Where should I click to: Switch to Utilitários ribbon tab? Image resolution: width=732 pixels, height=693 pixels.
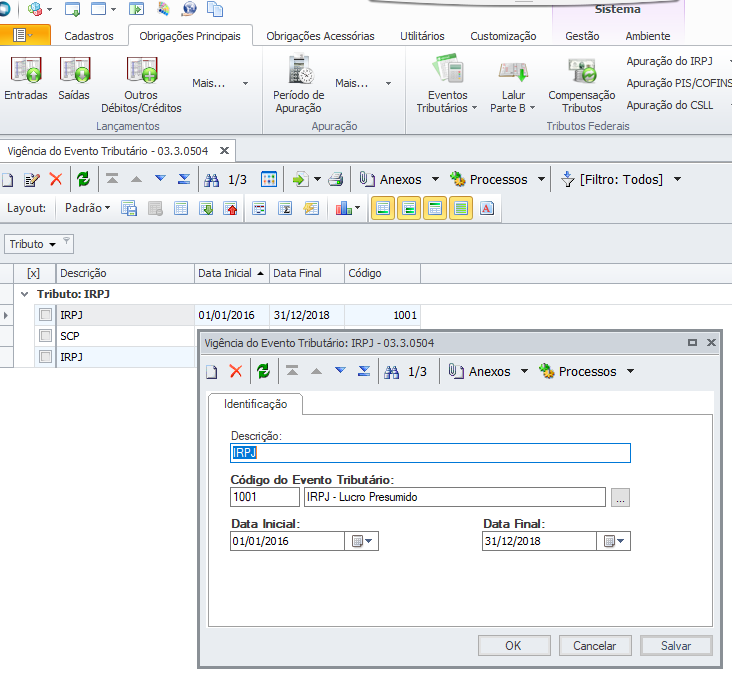tap(422, 36)
